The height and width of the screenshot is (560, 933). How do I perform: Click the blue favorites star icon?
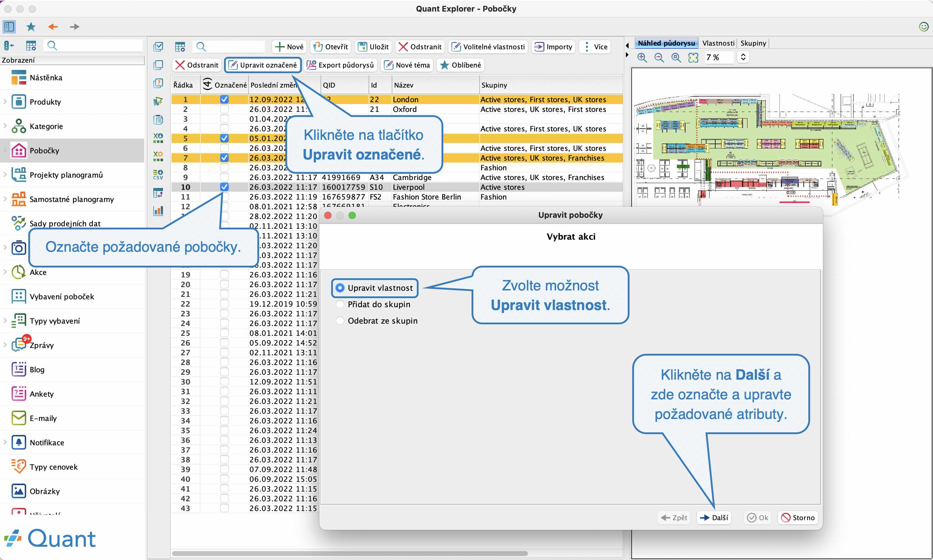point(31,26)
